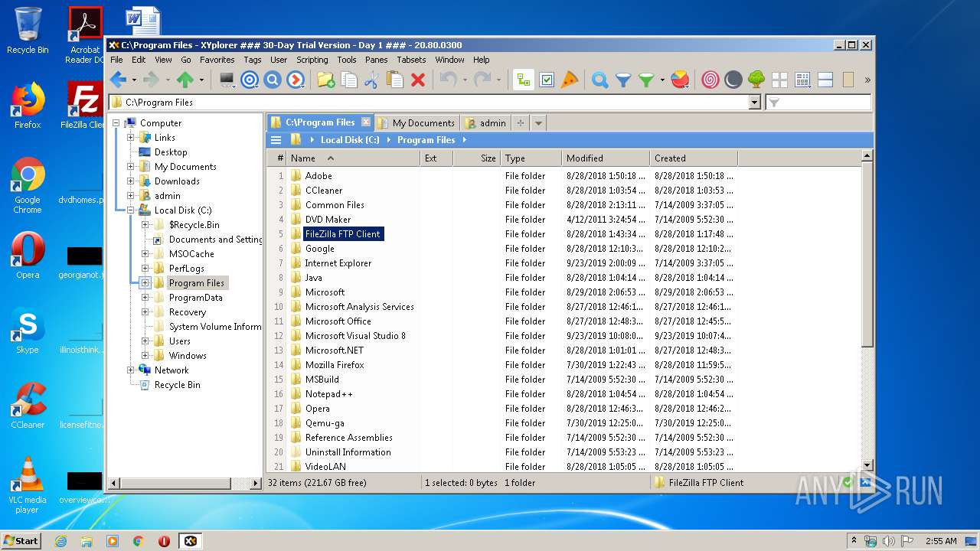Sort by the Type column header
Viewport: 980px width, 551px height.
pos(531,158)
